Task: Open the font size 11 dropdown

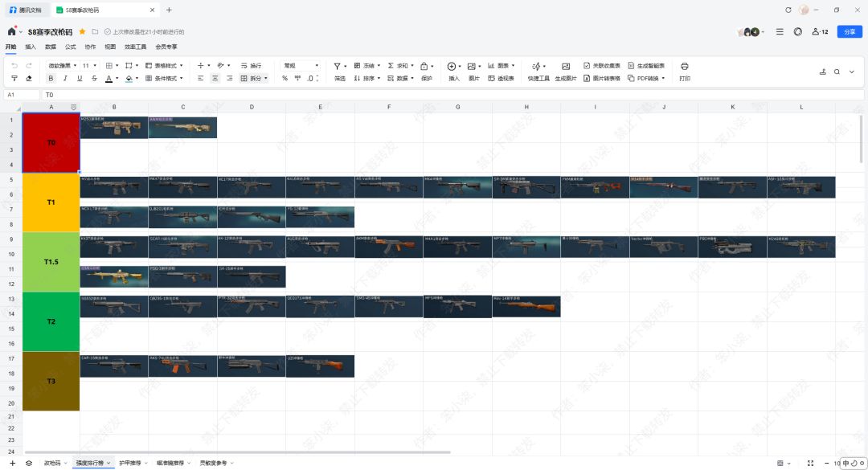Action: pyautogui.click(x=90, y=65)
